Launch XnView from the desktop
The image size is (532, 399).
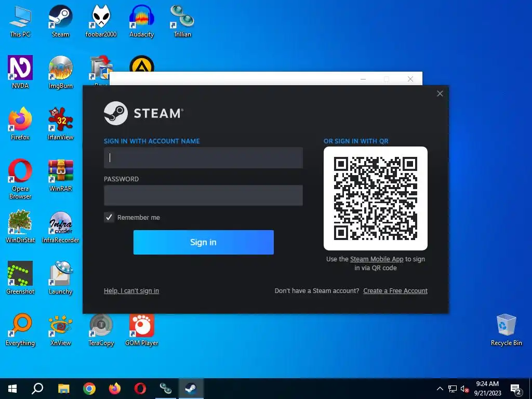(x=60, y=330)
